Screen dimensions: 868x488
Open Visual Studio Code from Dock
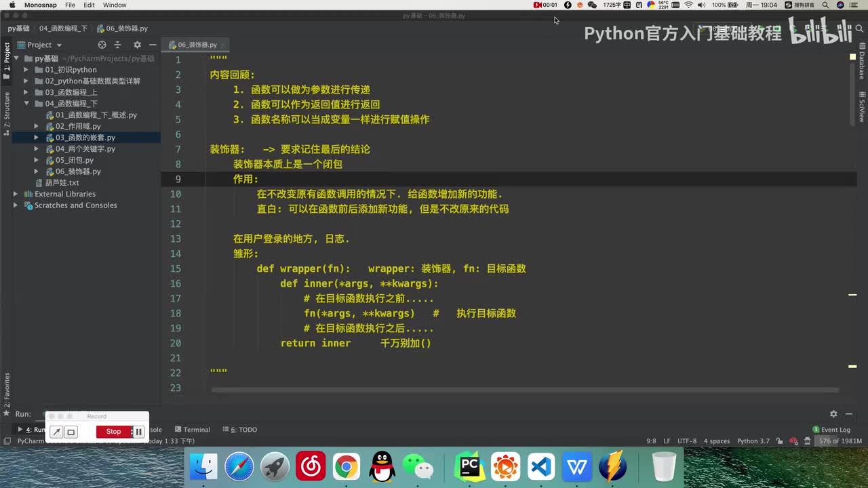(x=541, y=467)
